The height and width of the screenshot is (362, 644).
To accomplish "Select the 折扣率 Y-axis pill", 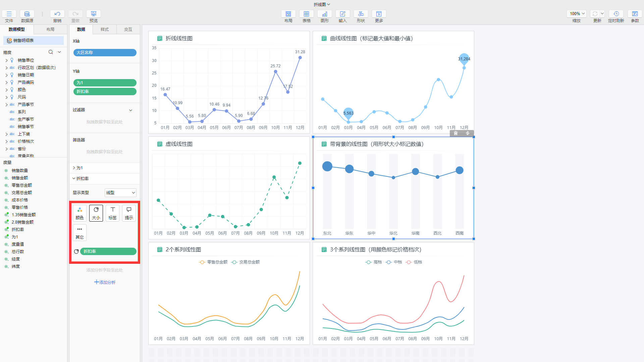I will coord(105,92).
